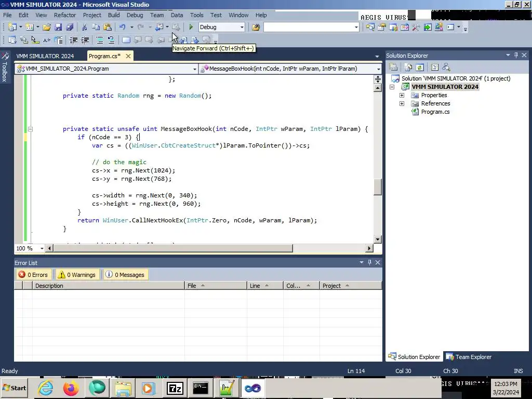Click the Save All icon
Screen dimensions: 532x399
(70, 27)
